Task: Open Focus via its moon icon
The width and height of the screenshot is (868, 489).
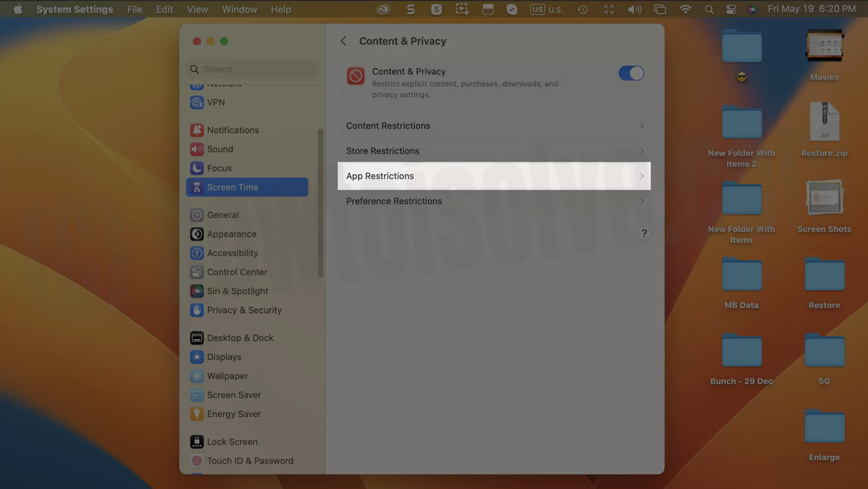Action: pos(197,168)
